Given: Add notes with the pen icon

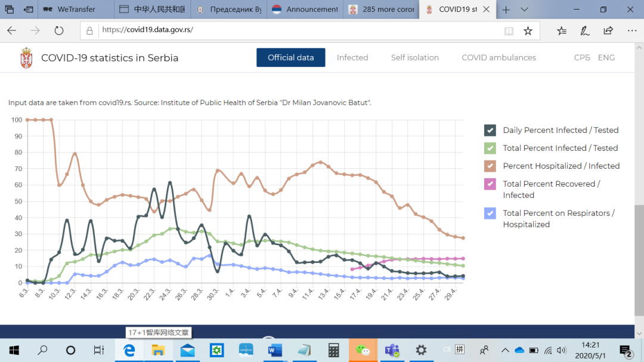Looking at the screenshot, I should click(x=584, y=31).
